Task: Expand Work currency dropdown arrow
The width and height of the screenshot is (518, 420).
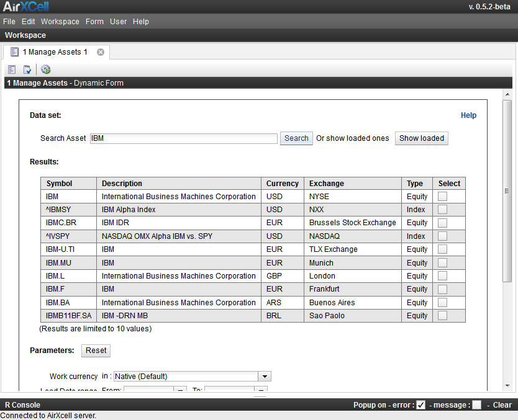Action: [x=265, y=377]
